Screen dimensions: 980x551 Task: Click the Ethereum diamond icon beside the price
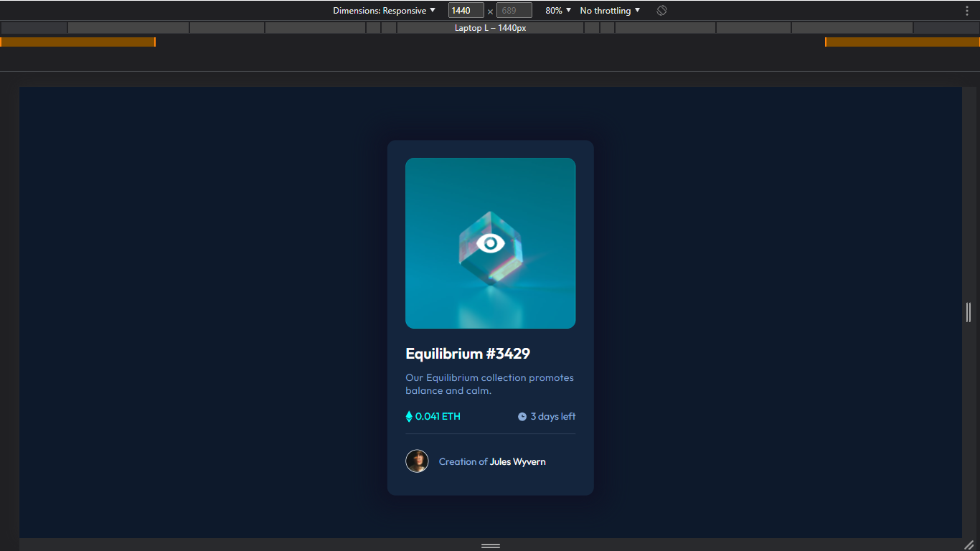coord(409,416)
